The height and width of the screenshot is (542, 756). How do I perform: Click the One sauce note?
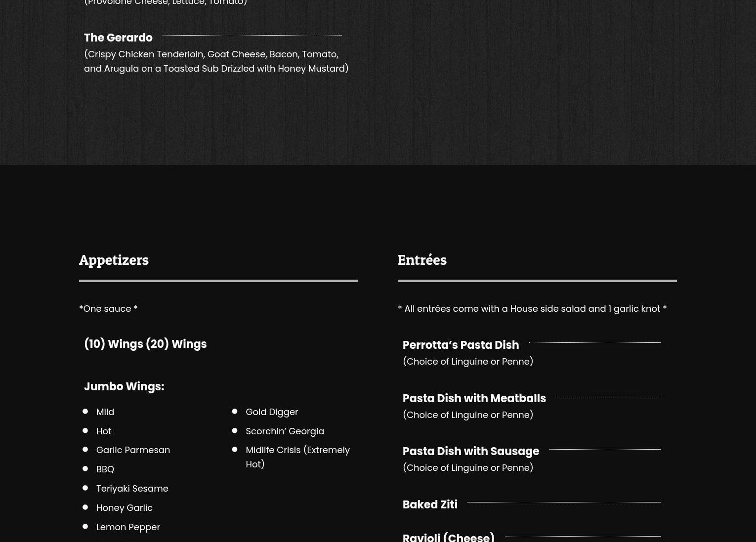pos(108,308)
